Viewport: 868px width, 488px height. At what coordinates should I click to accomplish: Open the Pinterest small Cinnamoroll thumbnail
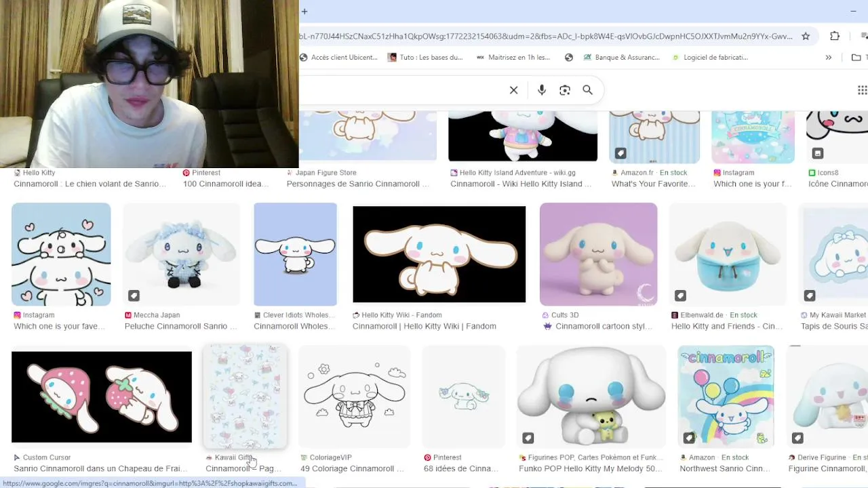(x=464, y=396)
